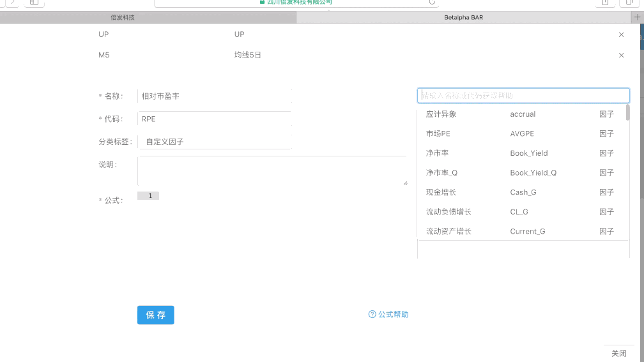Remove the M5 row with its X icon

[x=621, y=56]
